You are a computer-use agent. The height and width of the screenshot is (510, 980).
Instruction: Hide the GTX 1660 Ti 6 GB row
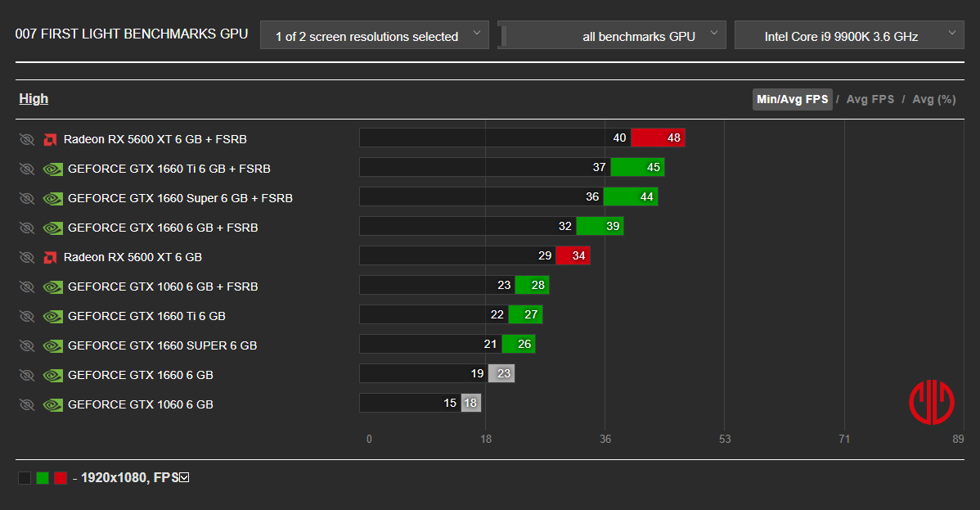pyautogui.click(x=27, y=316)
